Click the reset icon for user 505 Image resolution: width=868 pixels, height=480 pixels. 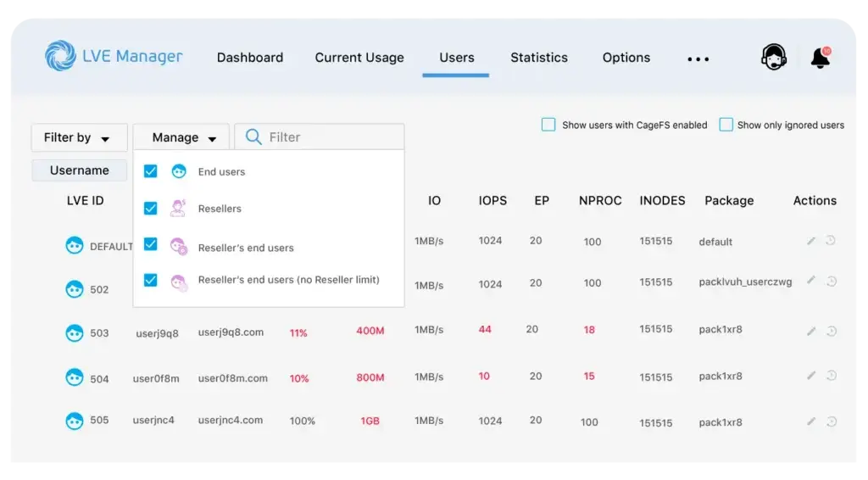[x=831, y=421]
